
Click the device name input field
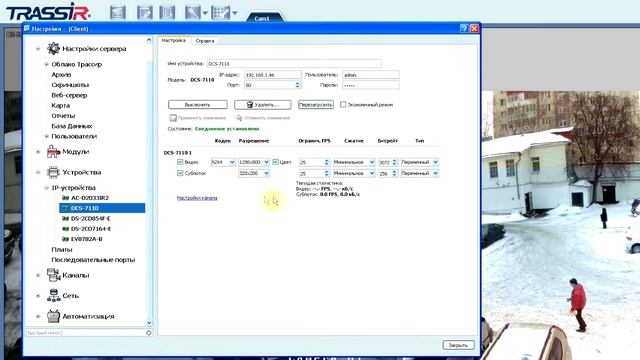[294, 64]
